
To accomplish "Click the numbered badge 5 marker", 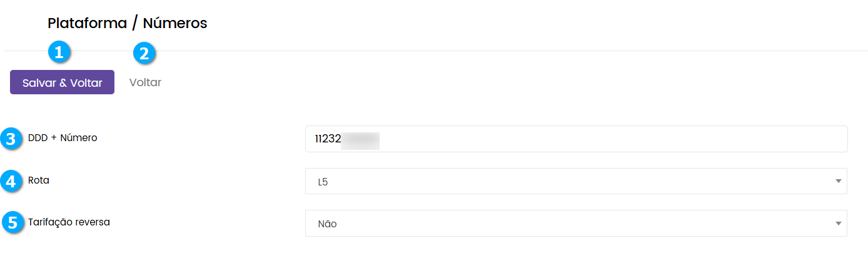I will (10, 222).
